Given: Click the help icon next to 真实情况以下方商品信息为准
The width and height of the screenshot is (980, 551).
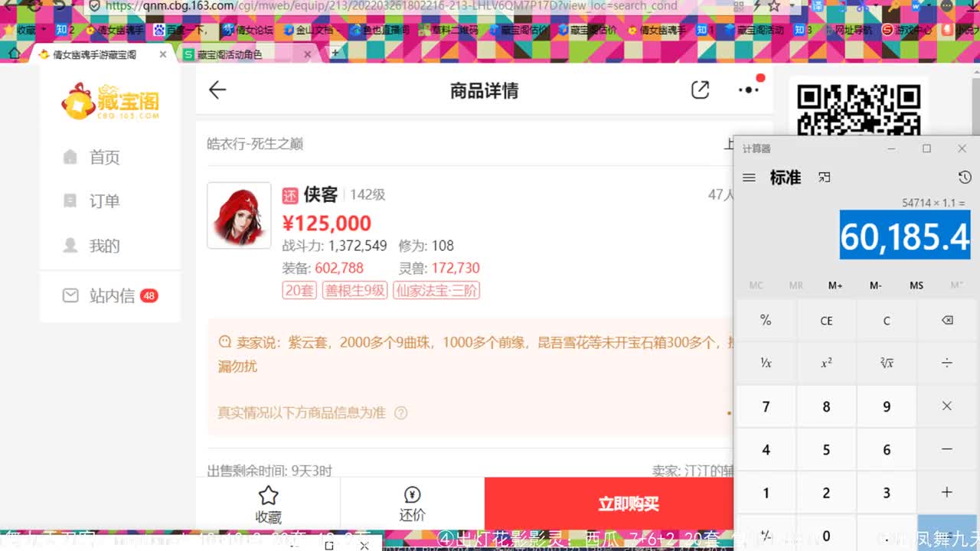Looking at the screenshot, I should click(400, 412).
